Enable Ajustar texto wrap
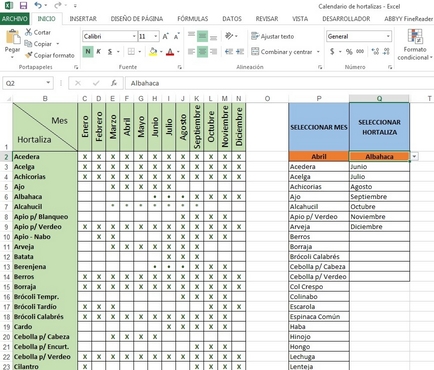434x370 pixels. point(272,36)
